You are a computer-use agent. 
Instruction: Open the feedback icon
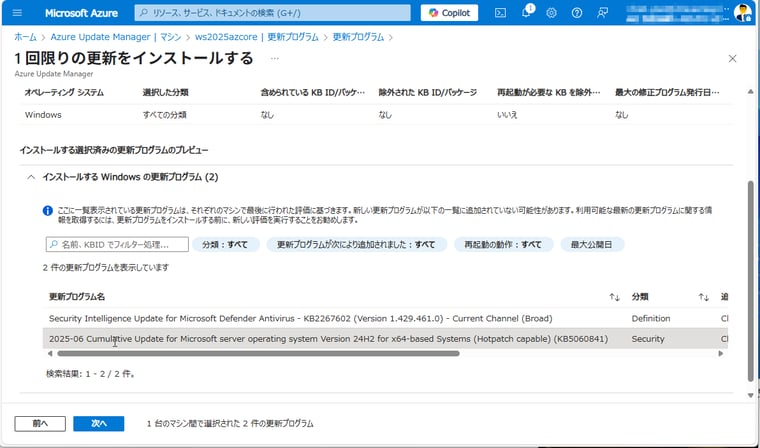(x=602, y=13)
